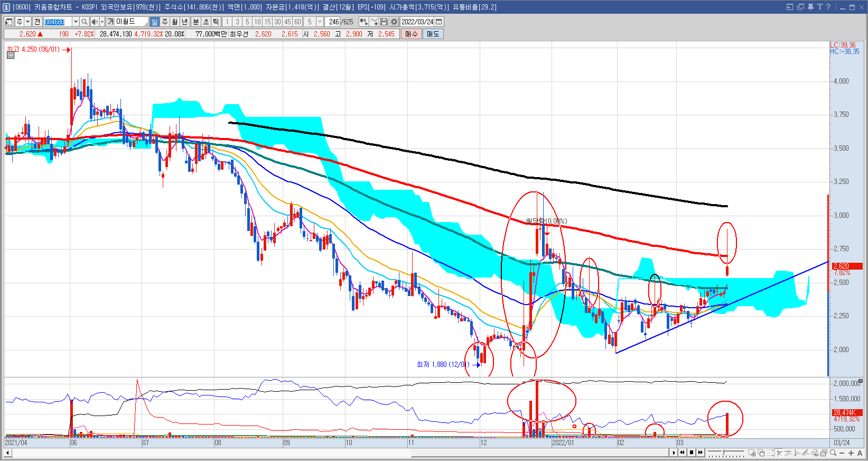Select daily period toggle 일

click(154, 22)
